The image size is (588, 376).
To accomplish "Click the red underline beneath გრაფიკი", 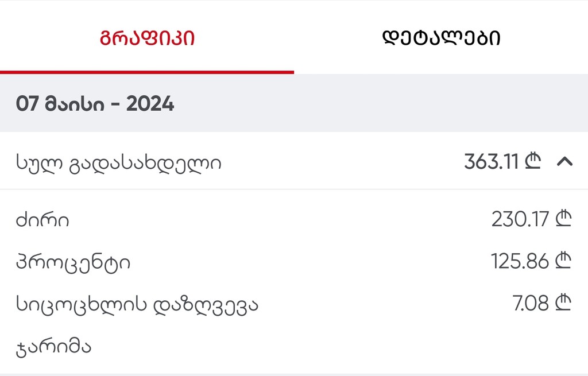I will click(x=147, y=72).
